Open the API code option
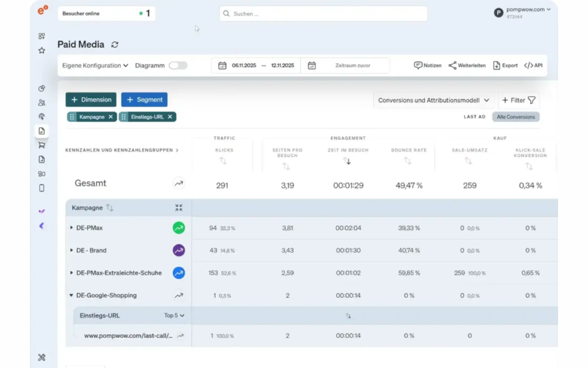The height and width of the screenshot is (368, 588). tap(533, 66)
